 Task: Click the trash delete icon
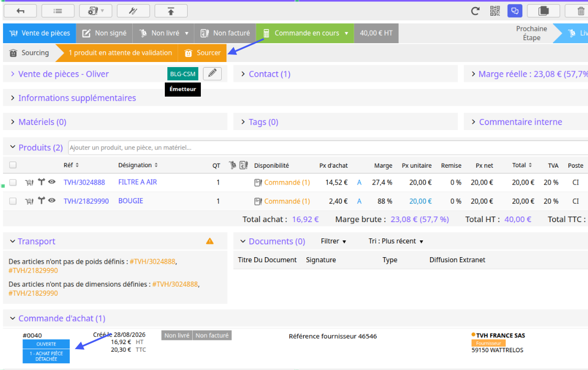pos(580,11)
